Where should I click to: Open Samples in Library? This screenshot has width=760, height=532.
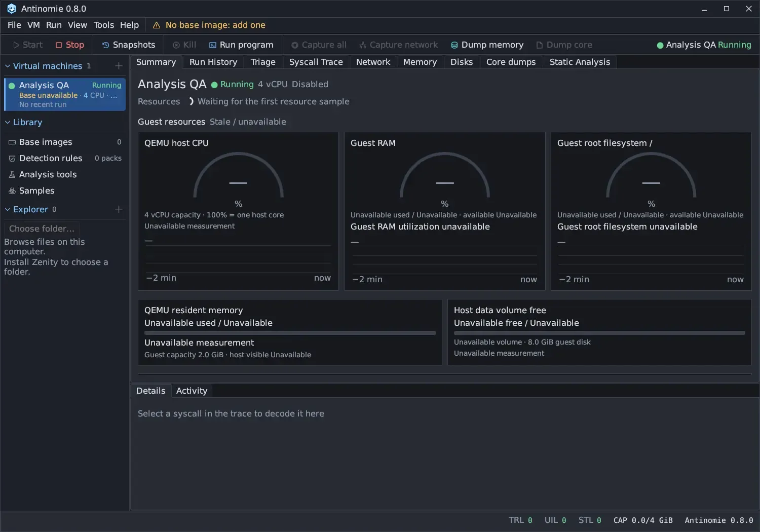pyautogui.click(x=65, y=191)
